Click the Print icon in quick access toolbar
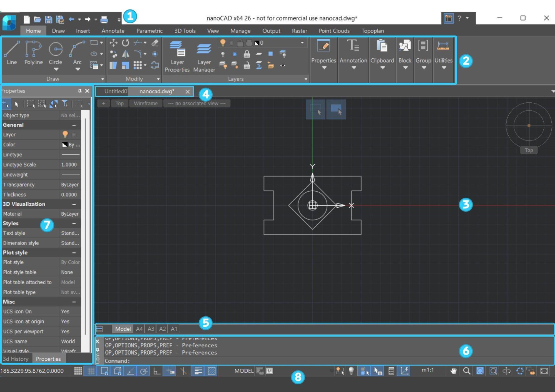The height and width of the screenshot is (392, 555). 104,19
